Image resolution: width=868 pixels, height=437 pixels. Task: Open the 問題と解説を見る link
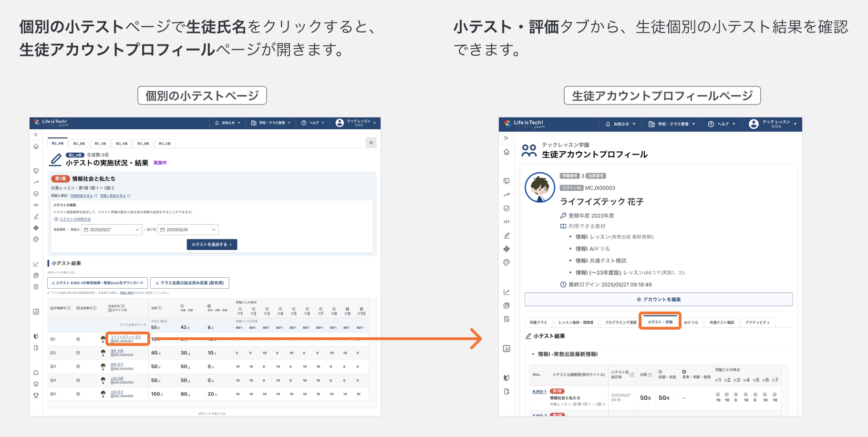113,196
